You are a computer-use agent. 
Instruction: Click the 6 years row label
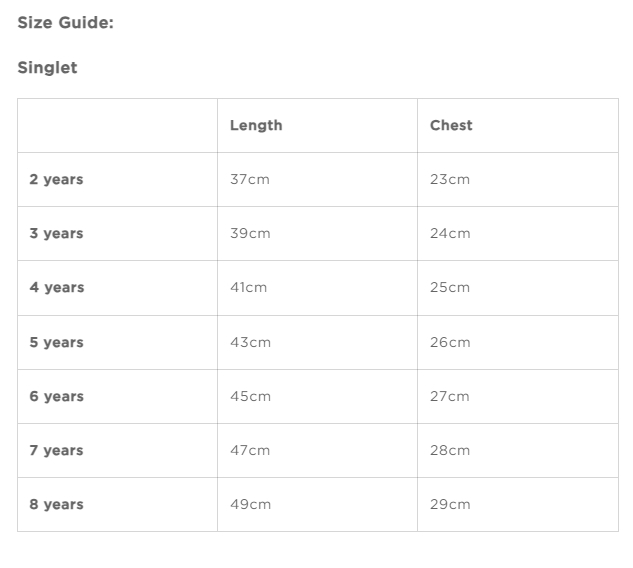click(x=56, y=396)
